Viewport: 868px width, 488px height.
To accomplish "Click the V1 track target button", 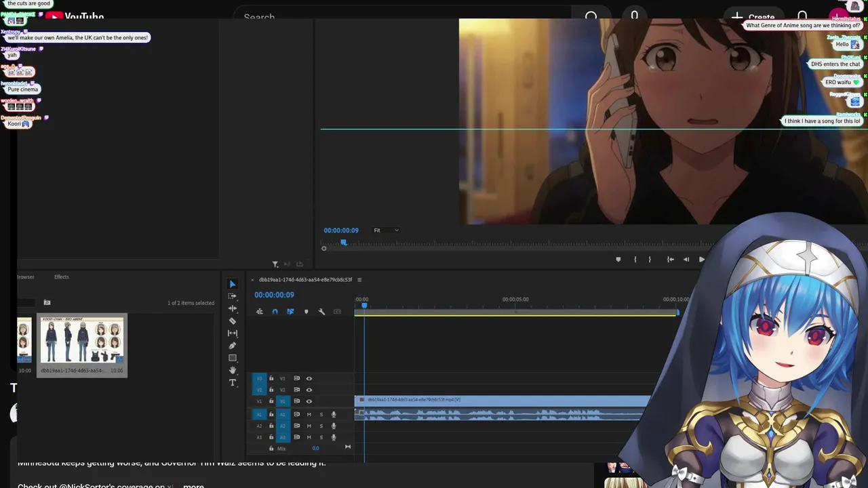I will tap(283, 401).
